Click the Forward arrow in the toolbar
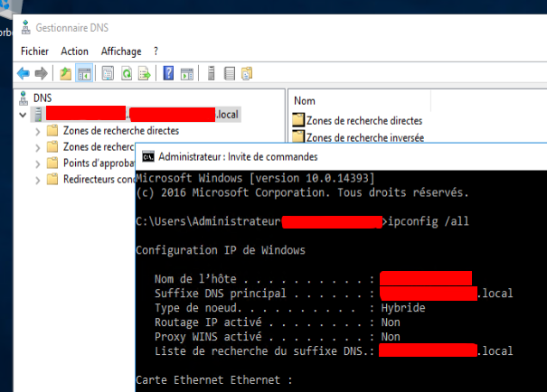The height and width of the screenshot is (392, 547). (41, 74)
